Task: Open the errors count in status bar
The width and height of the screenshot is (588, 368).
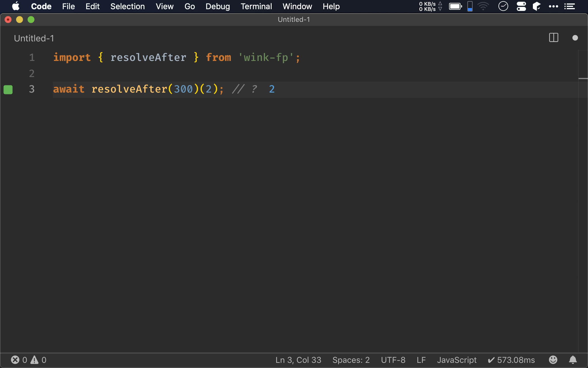Action: click(x=19, y=360)
